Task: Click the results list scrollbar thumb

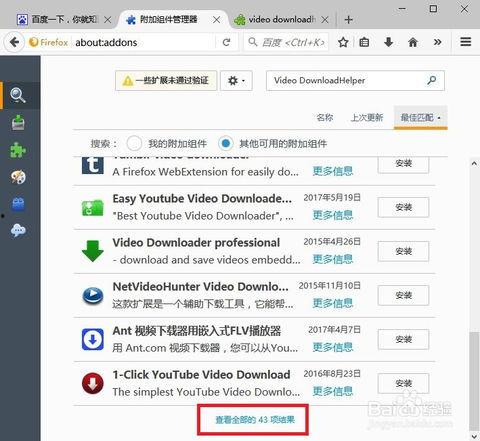Action: [x=474, y=381]
